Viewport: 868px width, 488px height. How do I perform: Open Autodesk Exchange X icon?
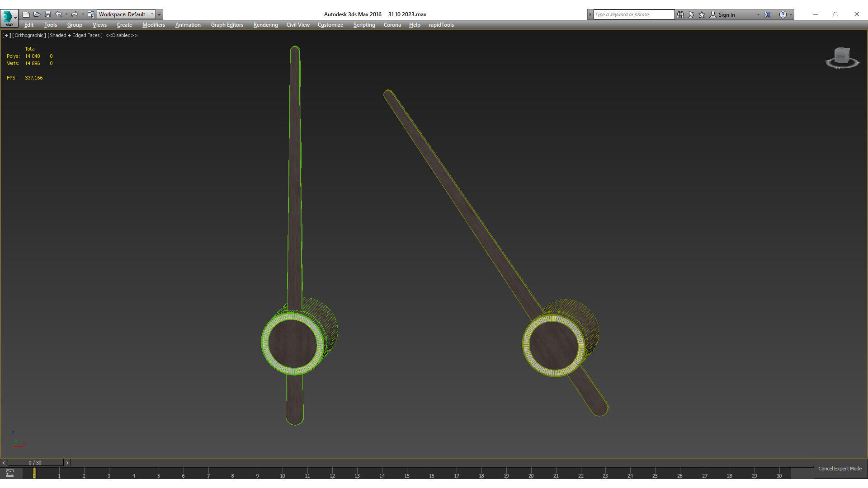(x=767, y=14)
